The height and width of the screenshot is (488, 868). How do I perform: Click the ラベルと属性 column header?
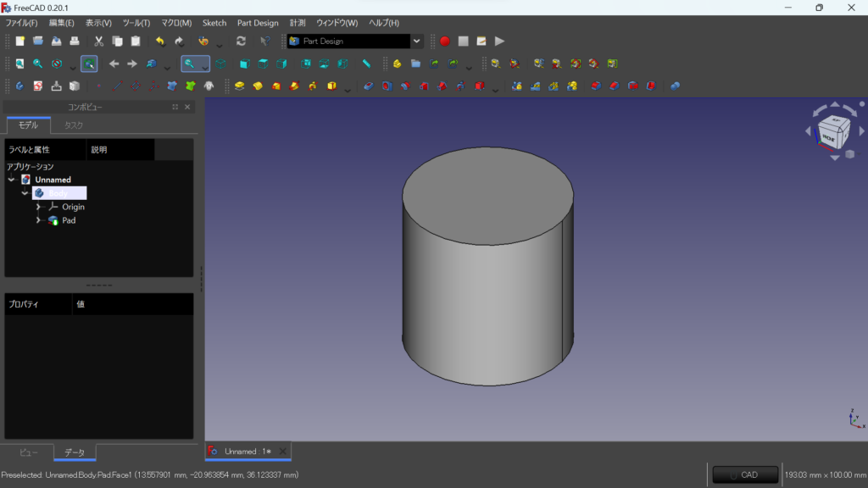[46, 149]
